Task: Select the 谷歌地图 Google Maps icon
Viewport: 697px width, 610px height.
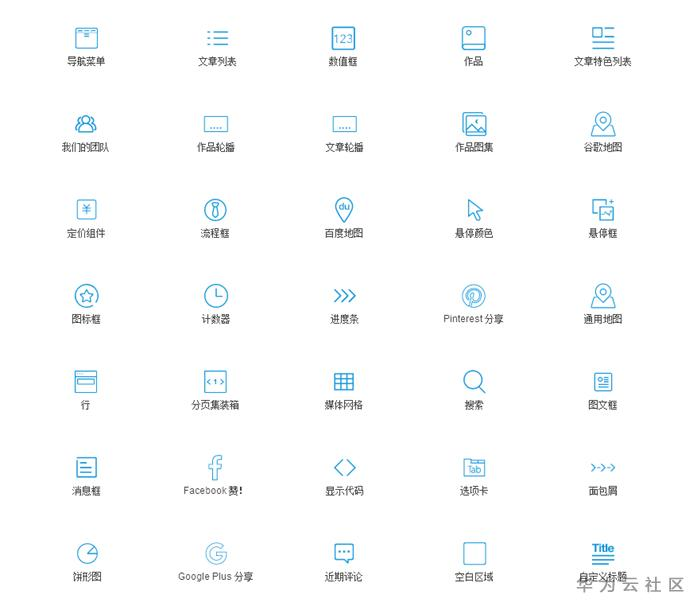Action: point(603,124)
